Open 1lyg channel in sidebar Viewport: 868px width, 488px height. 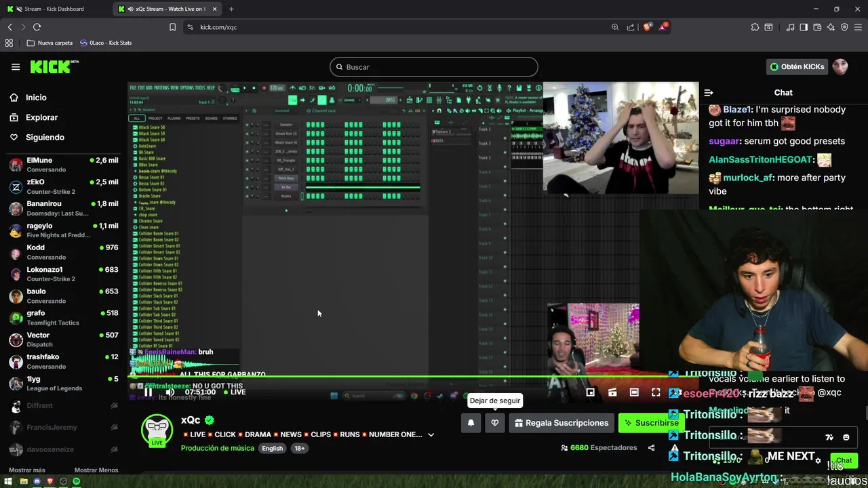pos(64,383)
